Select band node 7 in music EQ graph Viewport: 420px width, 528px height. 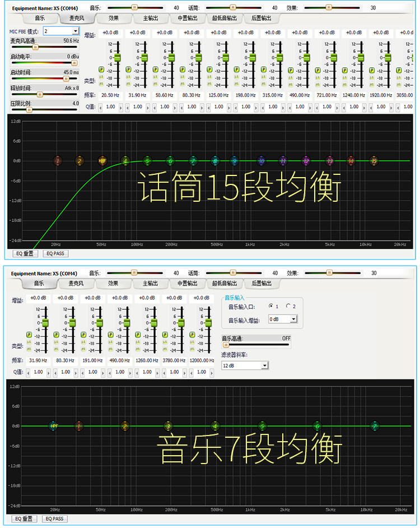tap(375, 426)
